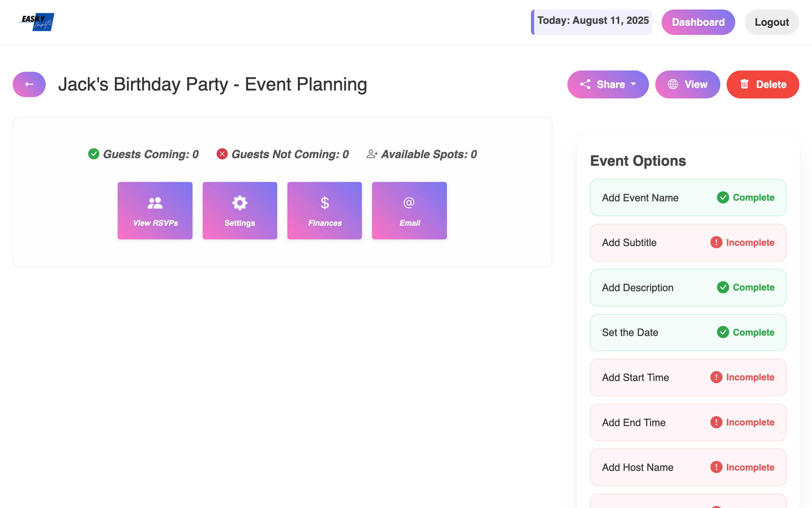Viewport: 812px width, 508px height.
Task: Click the share network icon
Action: tap(585, 84)
